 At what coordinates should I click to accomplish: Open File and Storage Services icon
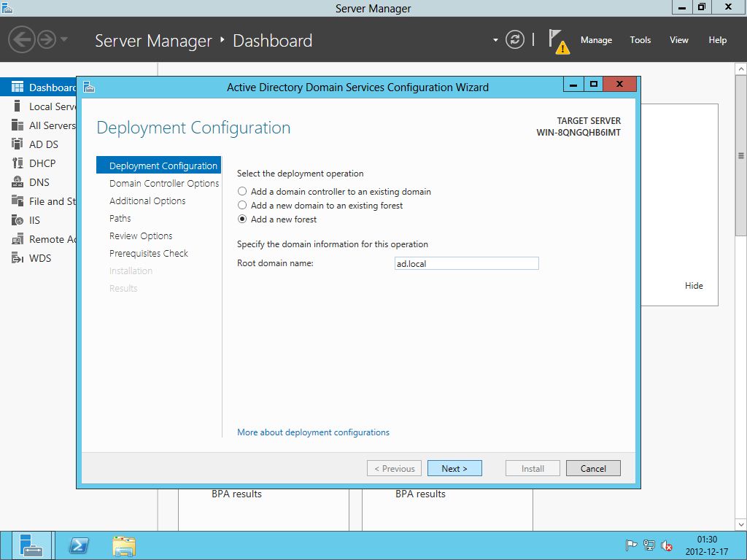(18, 201)
